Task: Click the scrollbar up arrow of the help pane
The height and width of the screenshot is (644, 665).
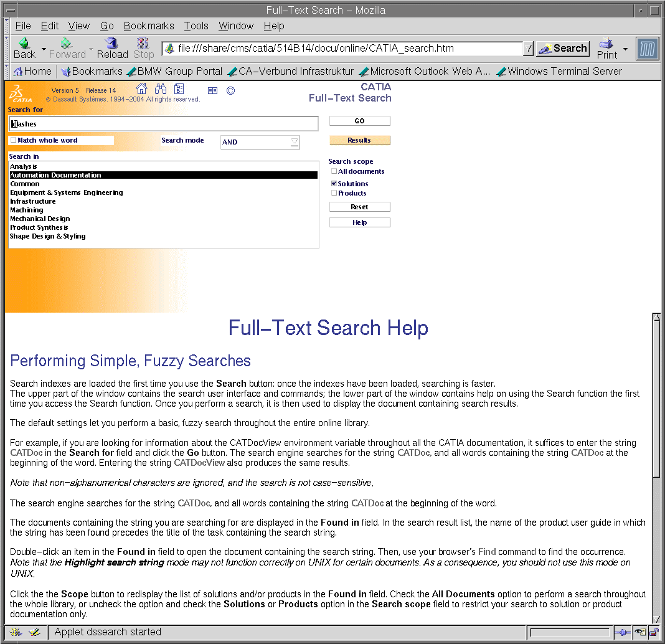Action: click(656, 317)
